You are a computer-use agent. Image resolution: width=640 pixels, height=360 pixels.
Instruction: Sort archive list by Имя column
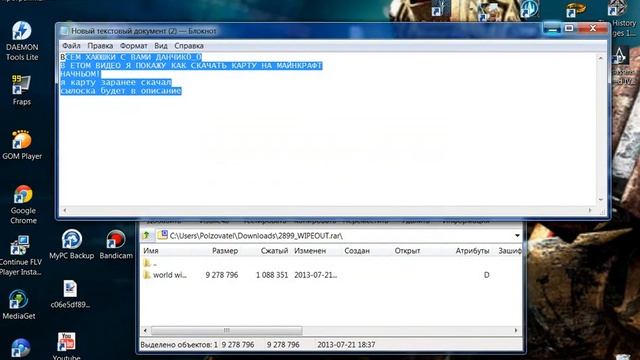(x=151, y=251)
